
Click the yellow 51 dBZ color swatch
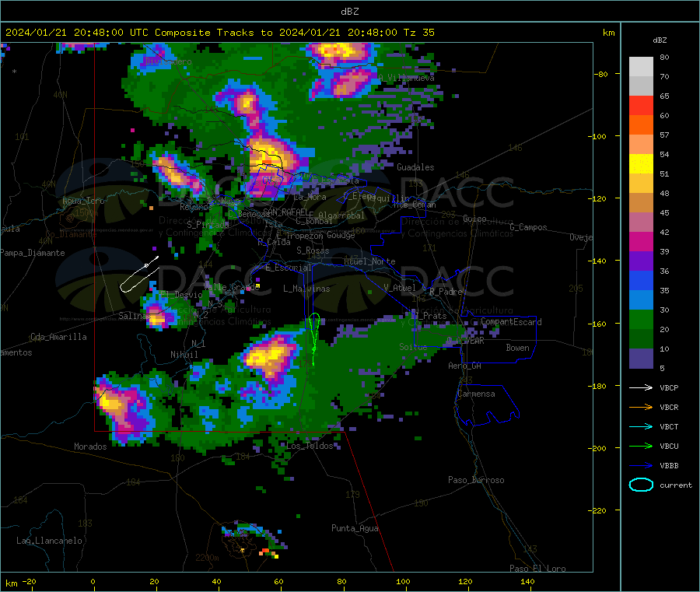click(x=641, y=164)
